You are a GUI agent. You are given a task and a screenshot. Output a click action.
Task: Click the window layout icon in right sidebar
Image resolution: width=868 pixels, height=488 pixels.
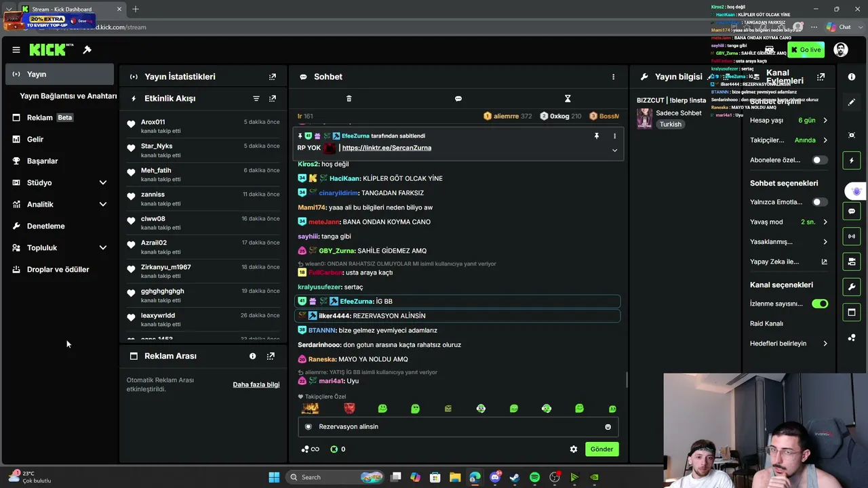852,312
